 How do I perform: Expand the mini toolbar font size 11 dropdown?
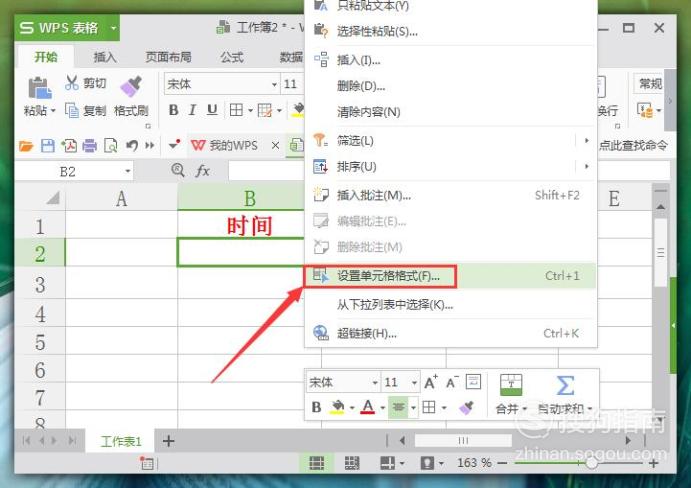click(x=414, y=382)
